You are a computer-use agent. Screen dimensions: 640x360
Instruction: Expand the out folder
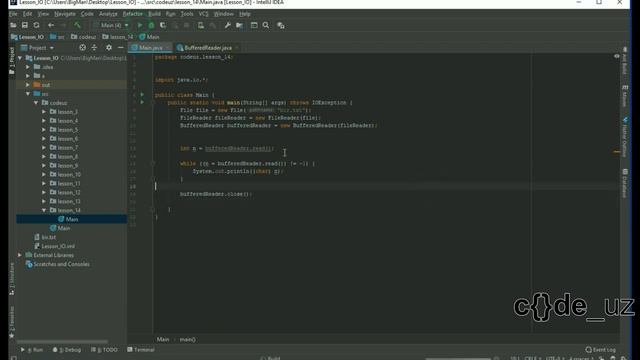(28, 85)
